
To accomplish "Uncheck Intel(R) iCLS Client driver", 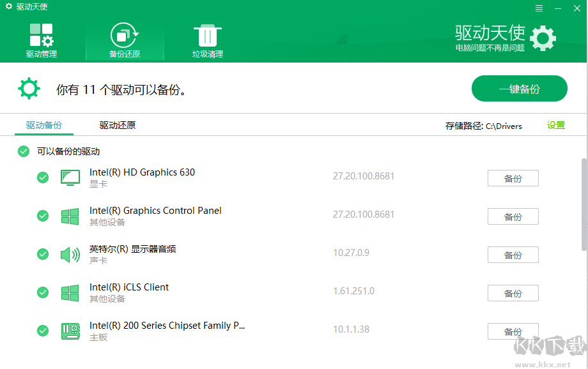I will (x=43, y=292).
